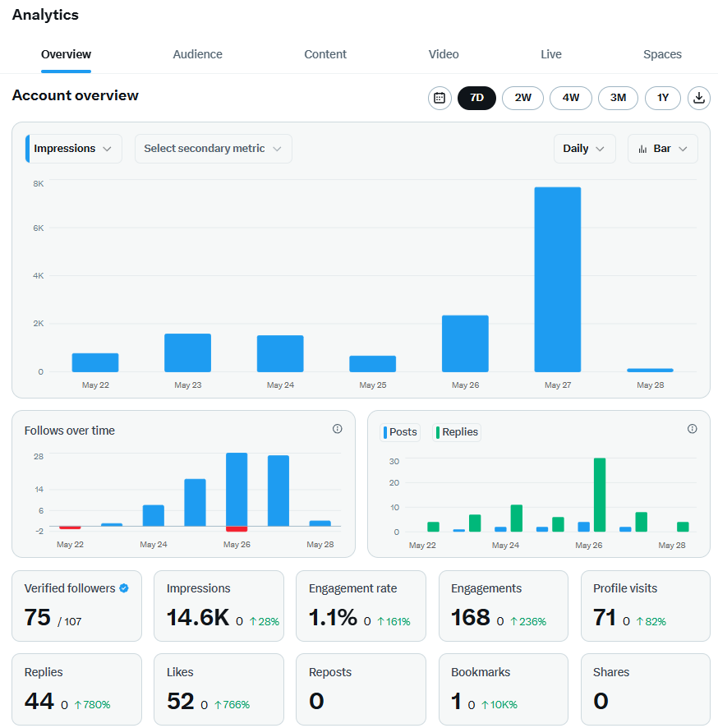Click the tall green replies bar at May 26
This screenshot has width=718, height=728.
pyautogui.click(x=600, y=495)
